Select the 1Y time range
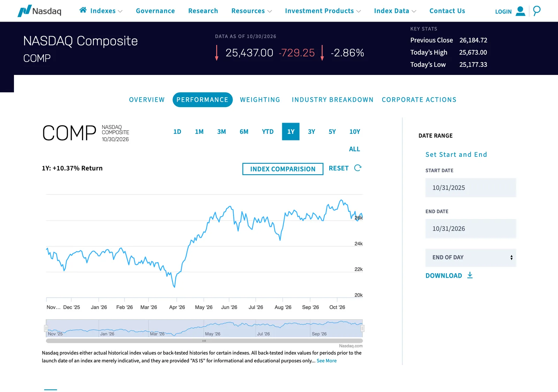558x392 pixels. (x=291, y=132)
